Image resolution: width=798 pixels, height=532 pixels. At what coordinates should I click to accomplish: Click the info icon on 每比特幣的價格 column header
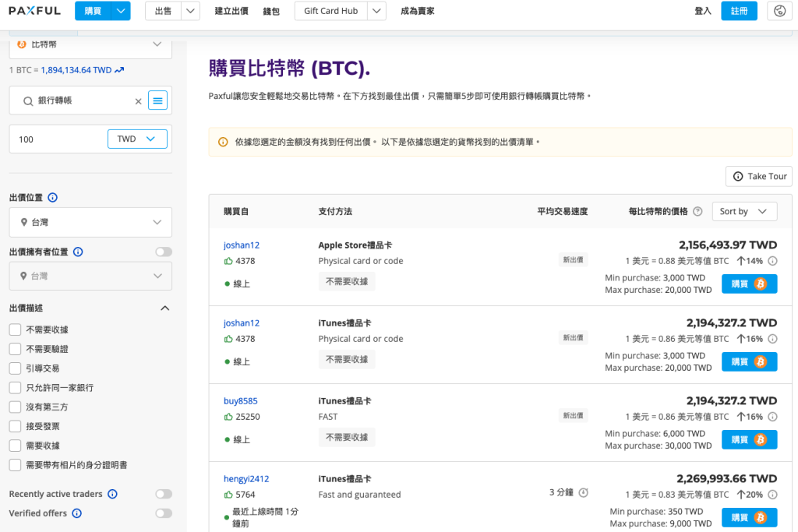pos(697,211)
